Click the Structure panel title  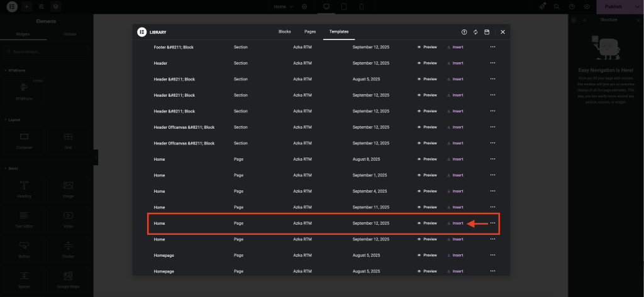point(609,19)
